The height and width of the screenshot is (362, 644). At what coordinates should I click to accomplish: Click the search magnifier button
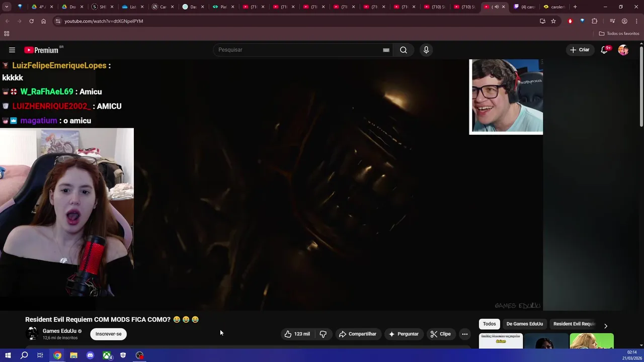pos(404,50)
